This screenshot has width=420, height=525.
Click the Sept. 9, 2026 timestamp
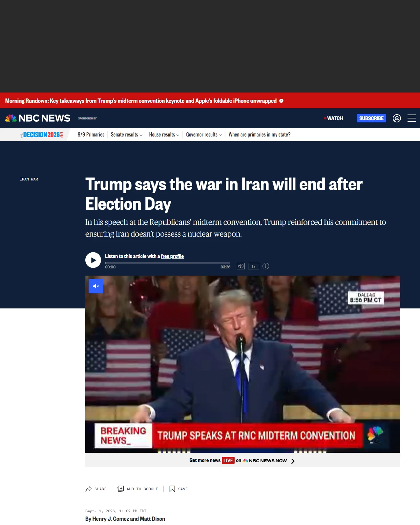116,511
